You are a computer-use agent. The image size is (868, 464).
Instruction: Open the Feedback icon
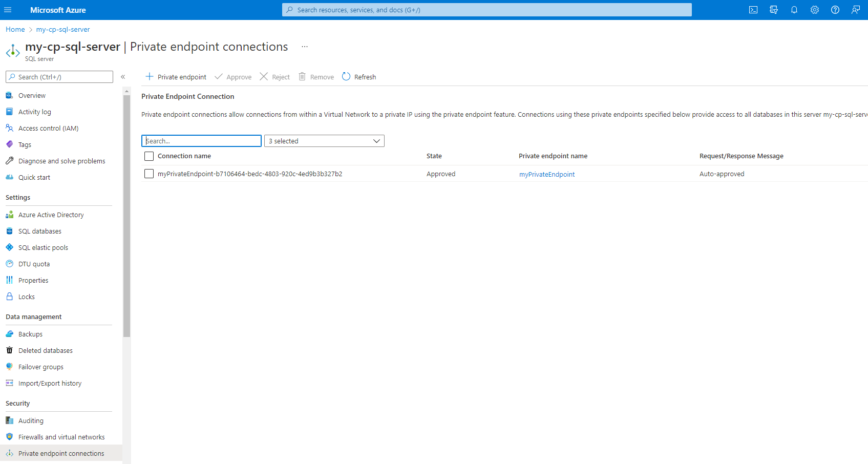(856, 10)
